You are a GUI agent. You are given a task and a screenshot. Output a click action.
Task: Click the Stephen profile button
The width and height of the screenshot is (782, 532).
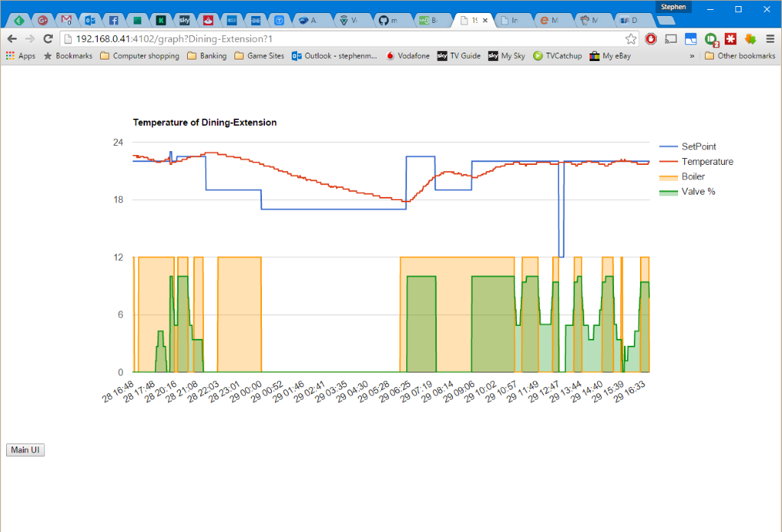674,7
